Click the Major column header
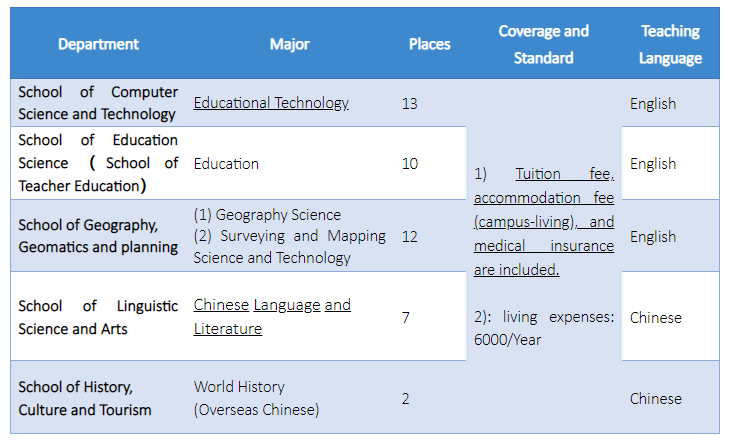732x447 pixels. click(289, 44)
